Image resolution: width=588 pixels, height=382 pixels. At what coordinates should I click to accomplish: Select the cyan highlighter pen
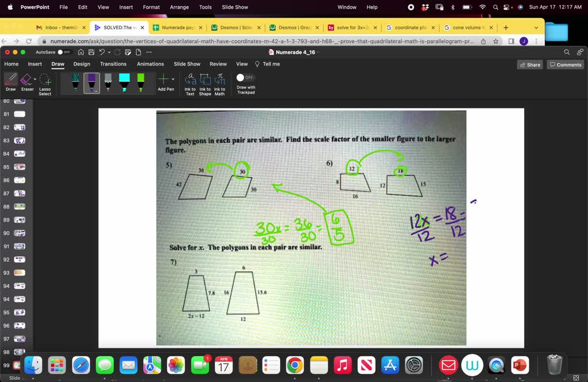[x=124, y=83]
